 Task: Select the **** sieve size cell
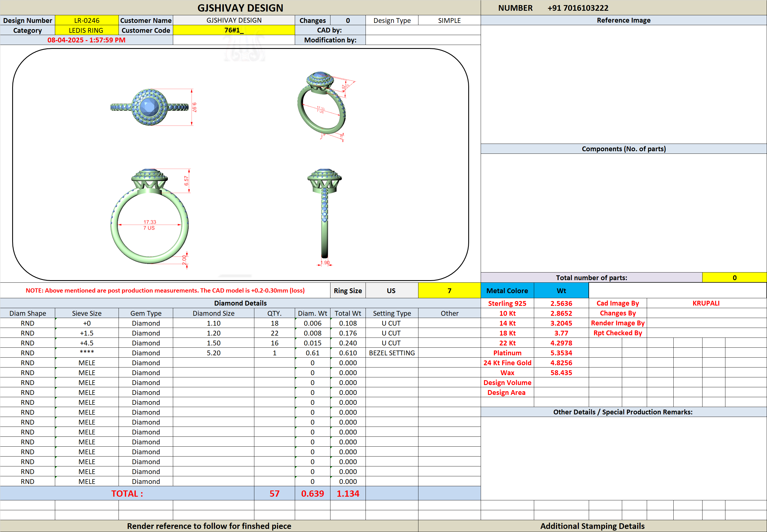[87, 353]
